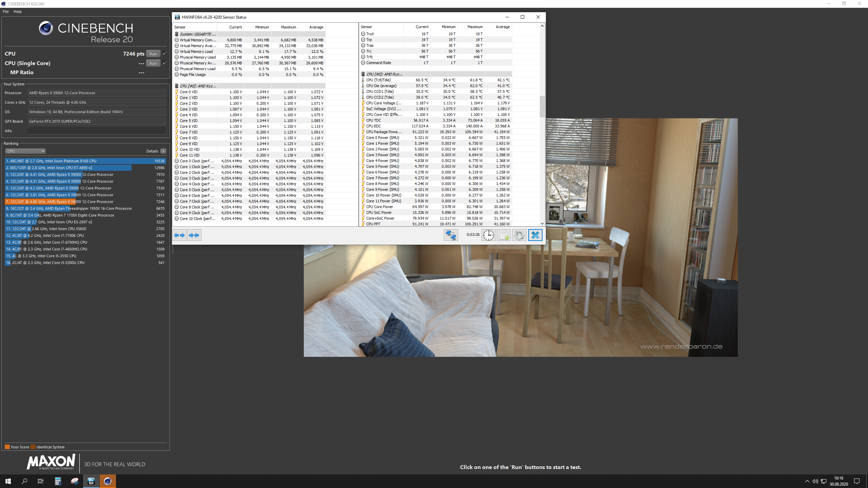
Task: Open HWiNFO sensor settings gear
Action: tap(519, 235)
